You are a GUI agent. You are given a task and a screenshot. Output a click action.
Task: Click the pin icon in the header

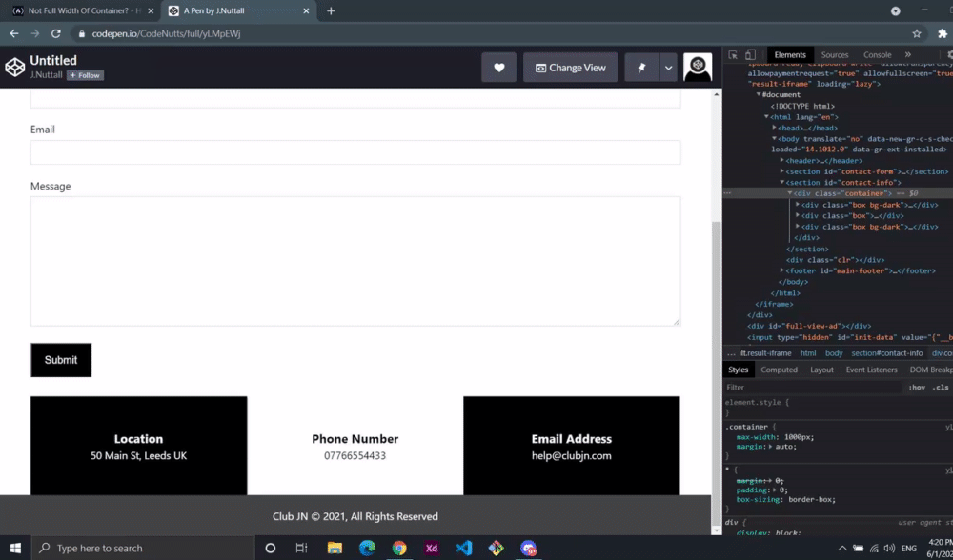641,68
